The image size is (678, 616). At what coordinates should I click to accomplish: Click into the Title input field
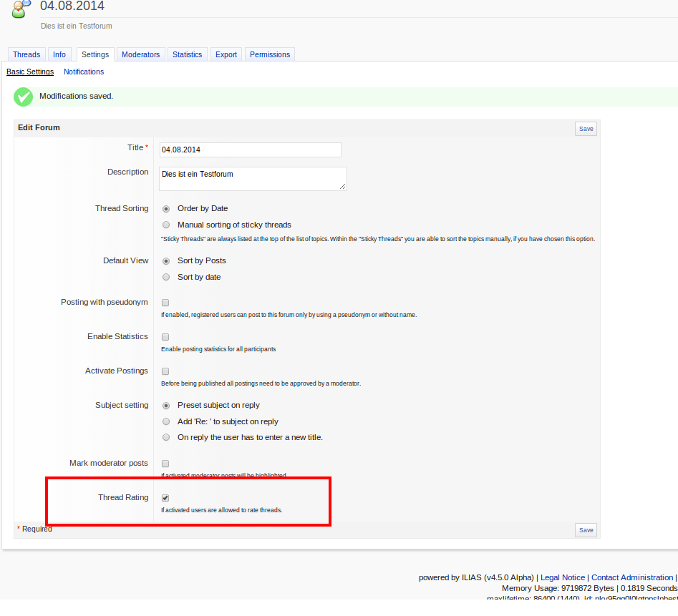click(250, 150)
